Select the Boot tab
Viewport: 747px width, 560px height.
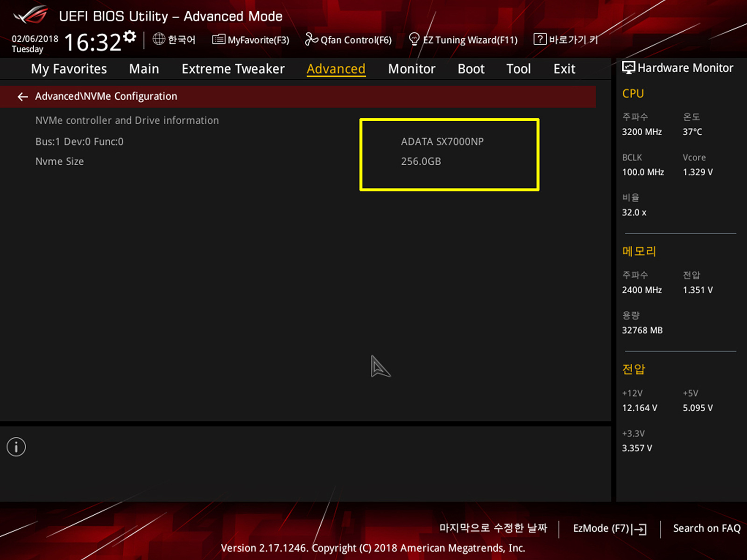tap(471, 69)
